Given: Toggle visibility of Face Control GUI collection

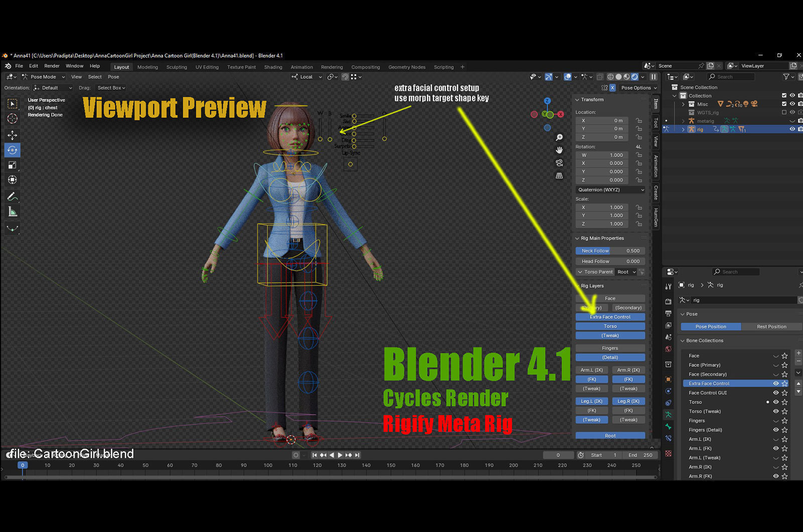Looking at the screenshot, I should [x=775, y=392].
